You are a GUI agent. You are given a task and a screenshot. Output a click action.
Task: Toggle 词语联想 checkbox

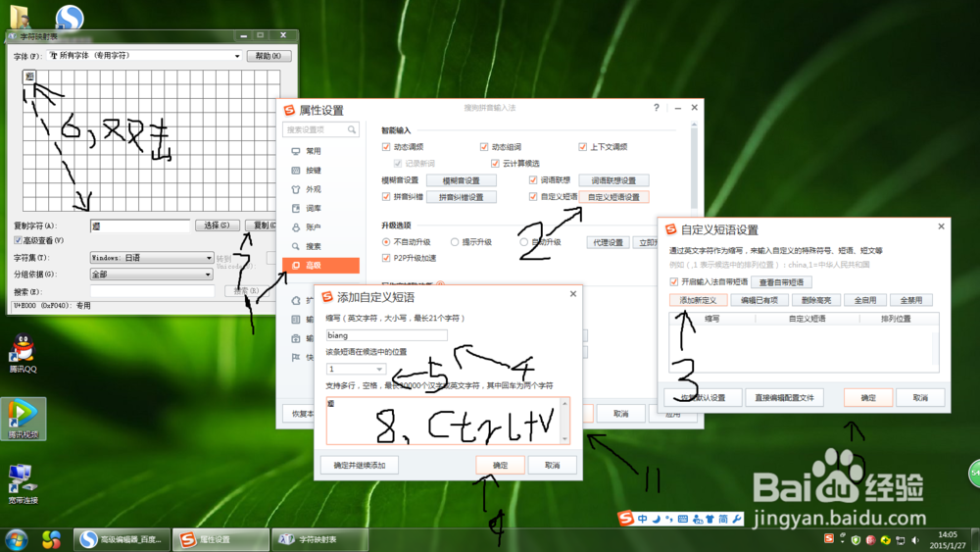(x=533, y=180)
